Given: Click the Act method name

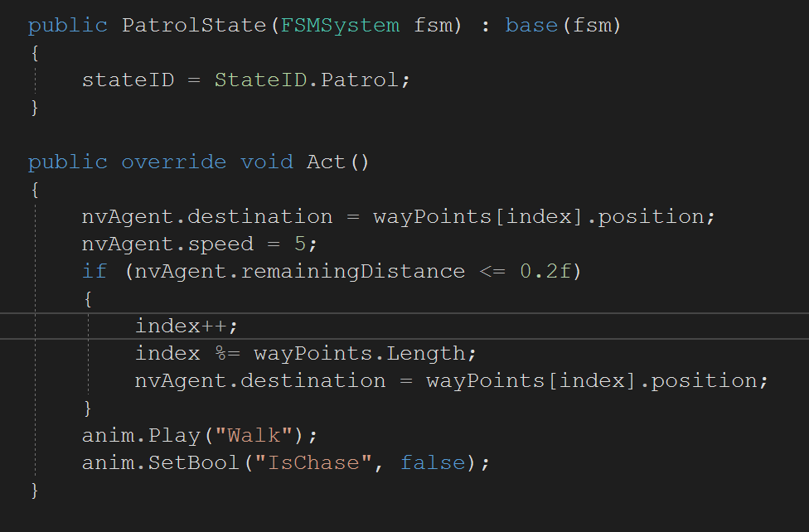Looking at the screenshot, I should [x=326, y=162].
